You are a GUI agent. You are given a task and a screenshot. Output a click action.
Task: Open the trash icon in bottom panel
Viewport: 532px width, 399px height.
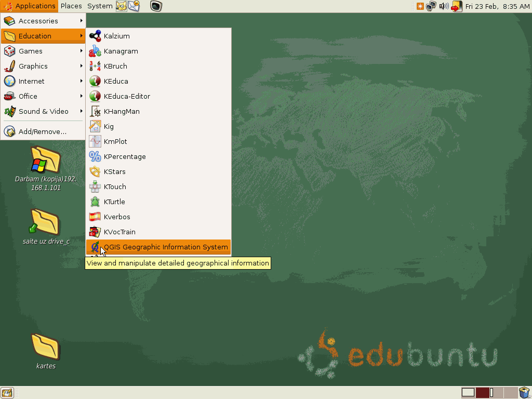click(525, 393)
